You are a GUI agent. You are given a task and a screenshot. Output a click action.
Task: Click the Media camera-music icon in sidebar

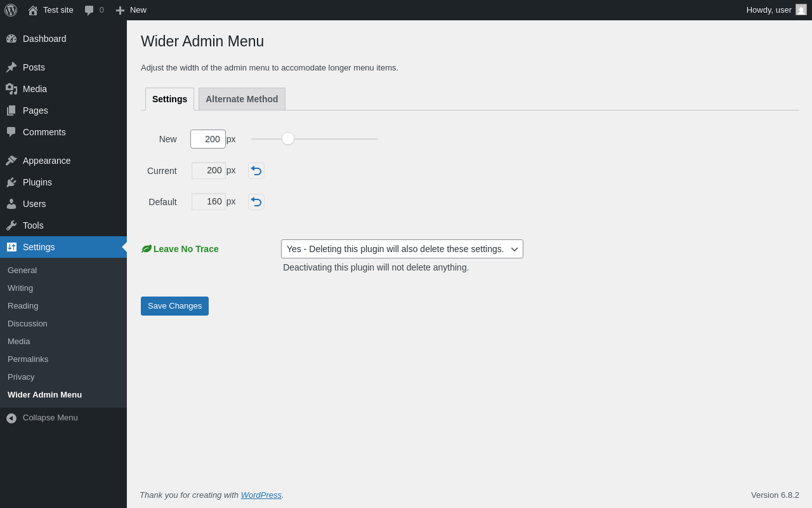(x=11, y=89)
